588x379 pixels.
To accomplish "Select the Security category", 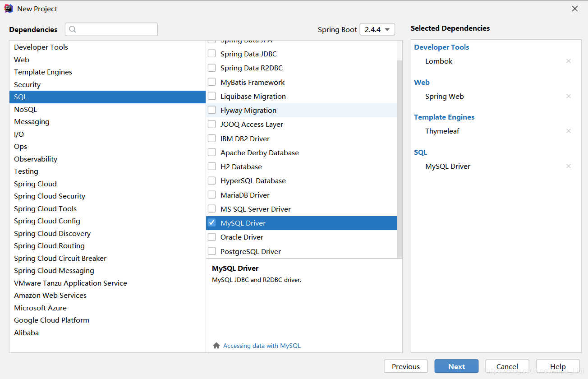I will 107,84.
